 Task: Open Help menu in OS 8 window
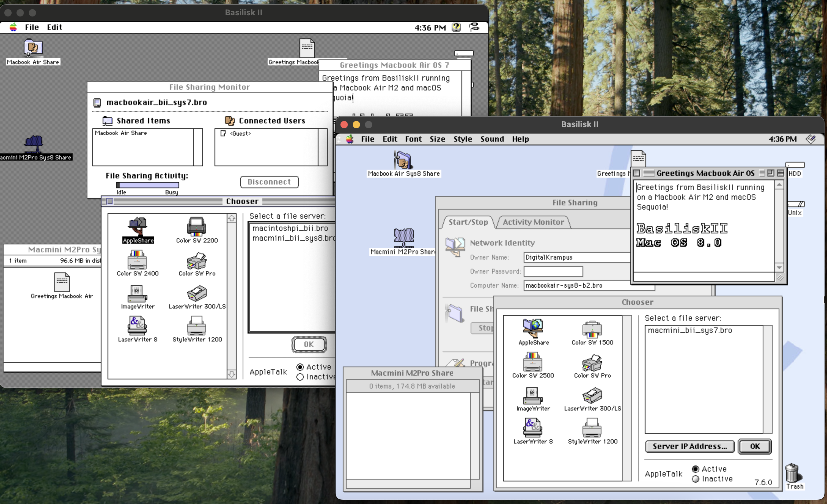tap(520, 139)
